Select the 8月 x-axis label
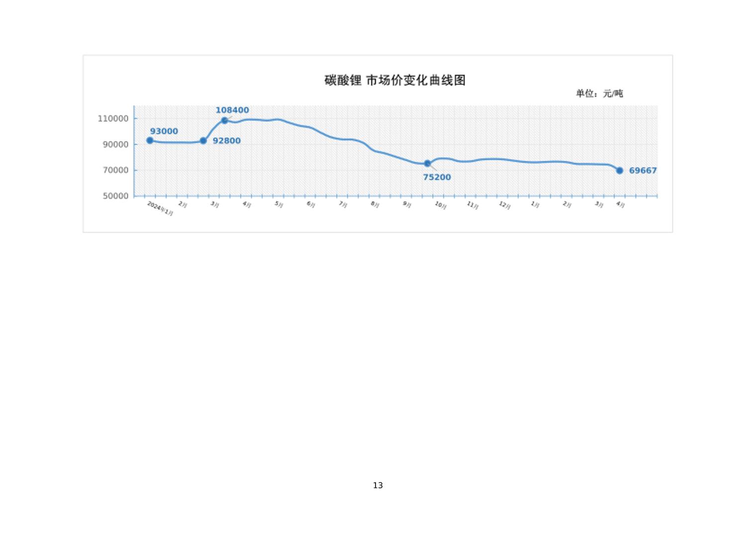This screenshot has height=534, width=756. click(x=375, y=204)
